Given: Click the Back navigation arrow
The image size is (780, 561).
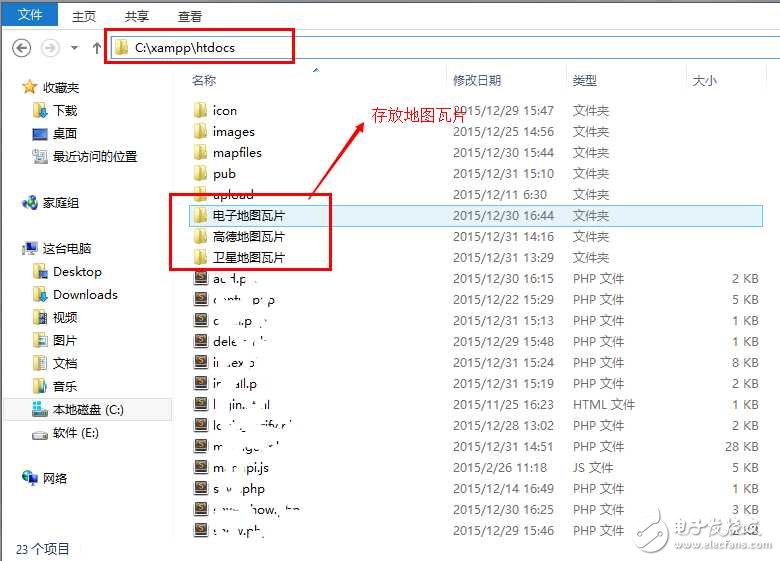Looking at the screenshot, I should [x=22, y=47].
